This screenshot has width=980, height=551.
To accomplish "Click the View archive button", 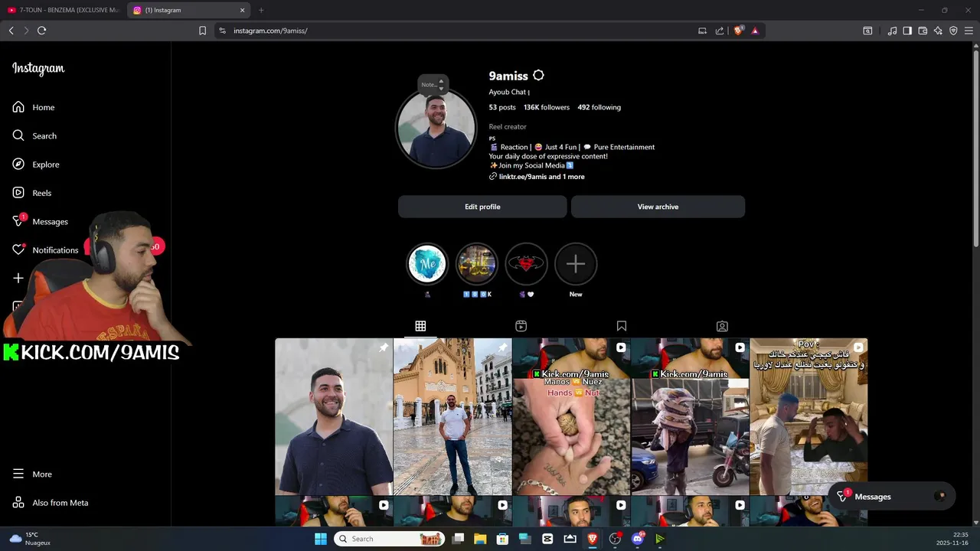I will pos(658,207).
